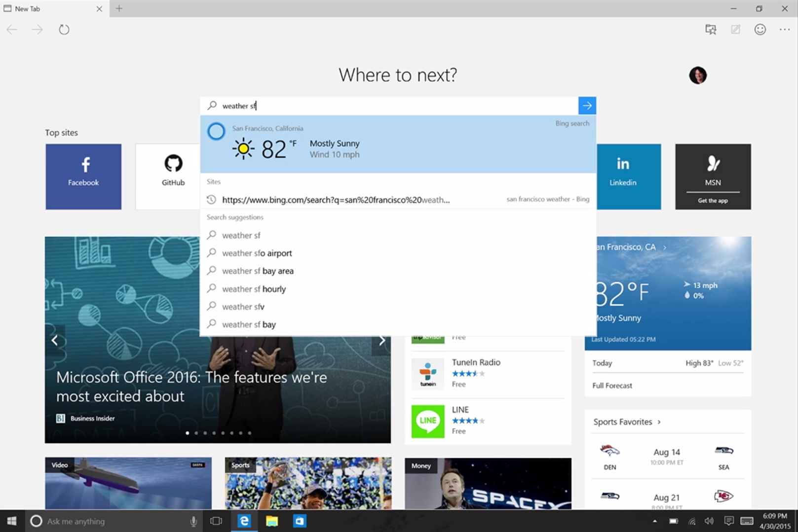Click the volume speaker tray icon
The height and width of the screenshot is (532, 798).
(709, 521)
